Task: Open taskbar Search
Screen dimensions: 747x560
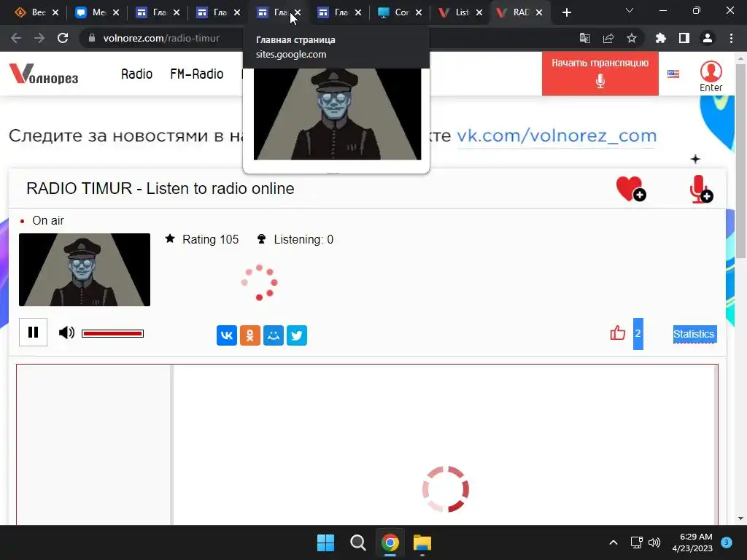Action: click(x=357, y=542)
